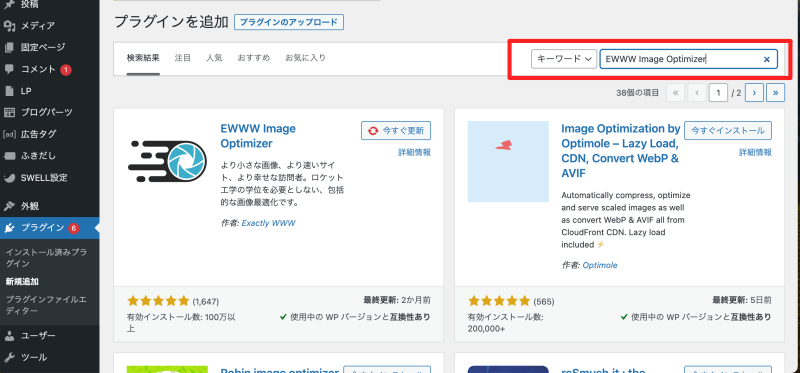Click the ふきだし balloon icon

[9, 156]
